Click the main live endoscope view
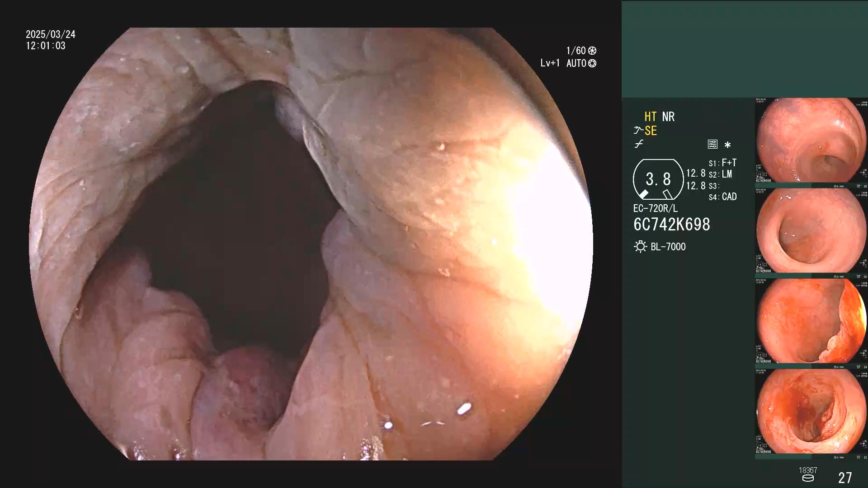 click(311, 244)
